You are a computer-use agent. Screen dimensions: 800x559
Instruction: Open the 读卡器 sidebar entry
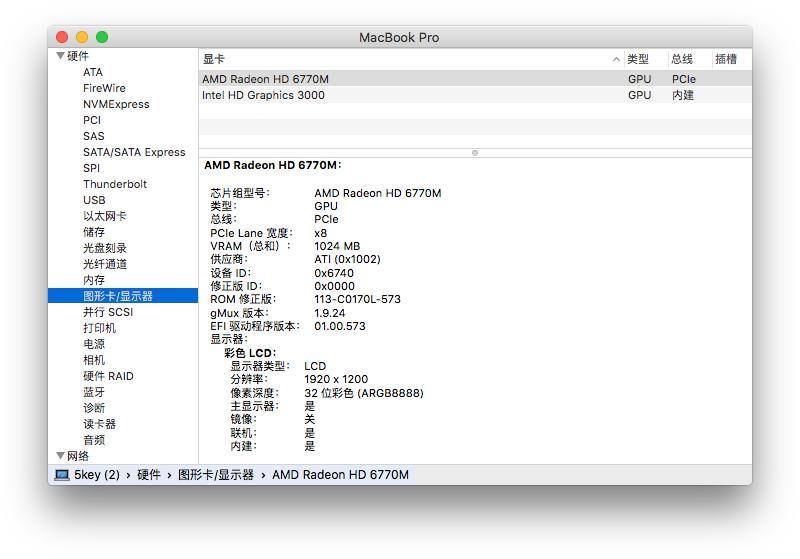(99, 424)
